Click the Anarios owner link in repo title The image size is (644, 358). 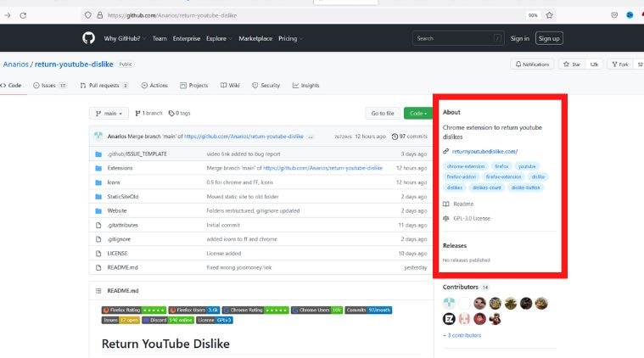pyautogui.click(x=15, y=64)
